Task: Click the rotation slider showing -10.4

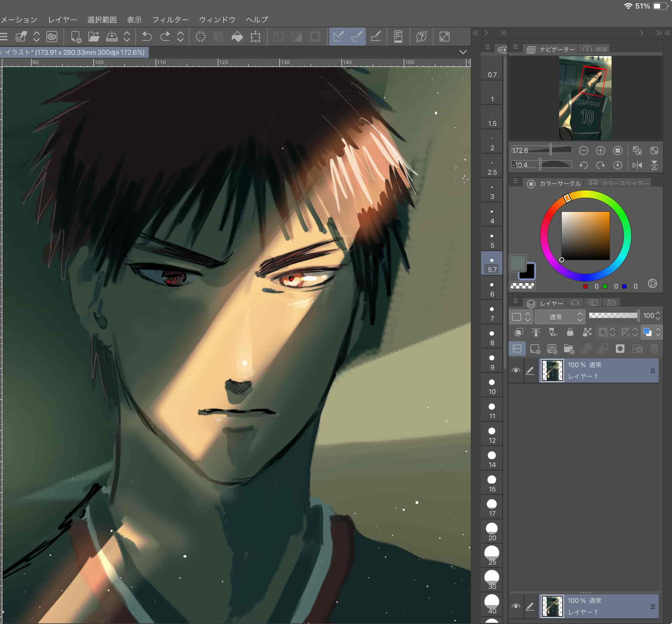Action: tap(541, 165)
